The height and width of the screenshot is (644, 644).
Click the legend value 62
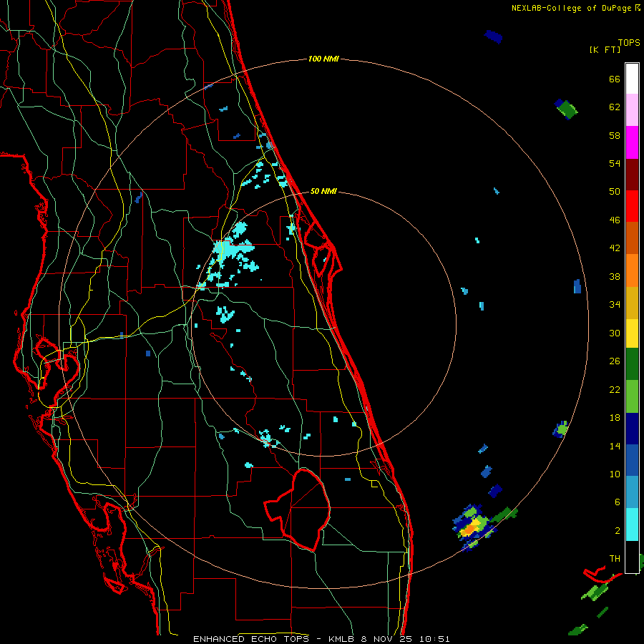(615, 107)
